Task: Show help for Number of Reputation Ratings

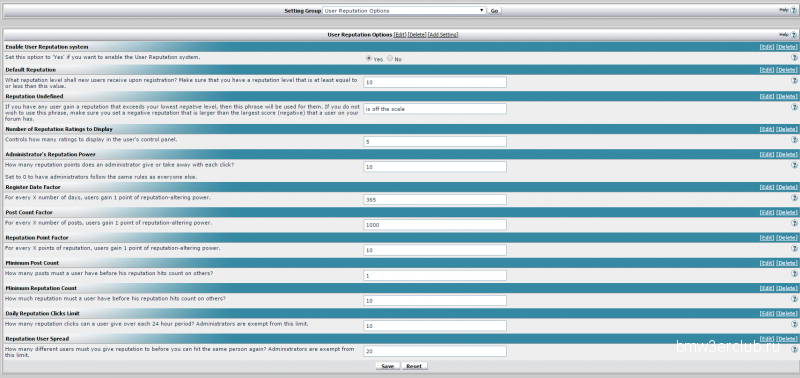Action: tap(794, 140)
